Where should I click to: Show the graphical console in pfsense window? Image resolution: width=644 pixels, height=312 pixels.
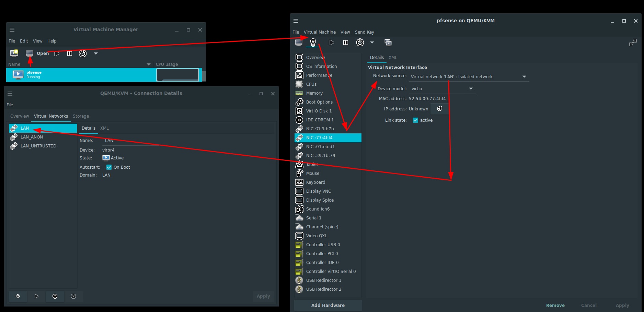[299, 43]
